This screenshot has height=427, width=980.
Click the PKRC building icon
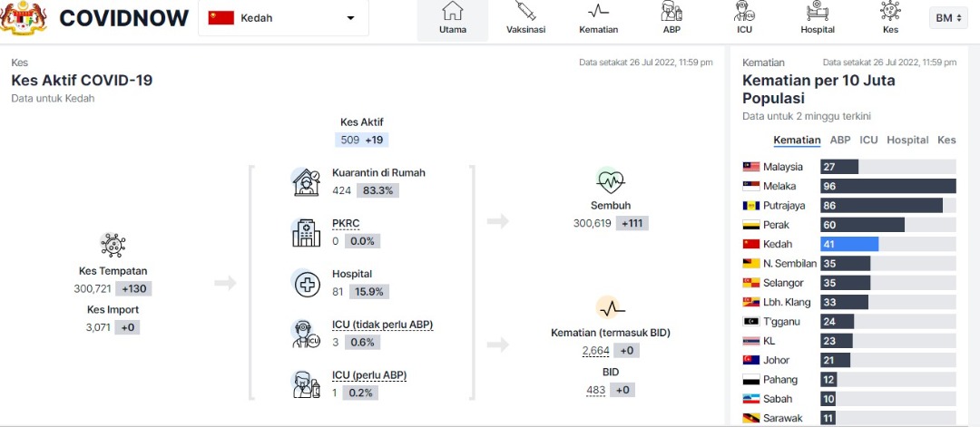(x=307, y=232)
